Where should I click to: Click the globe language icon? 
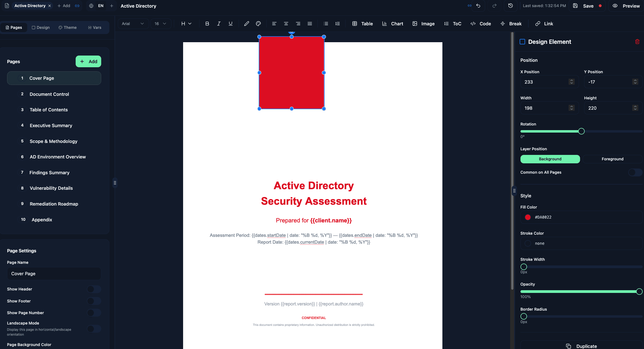point(91,6)
